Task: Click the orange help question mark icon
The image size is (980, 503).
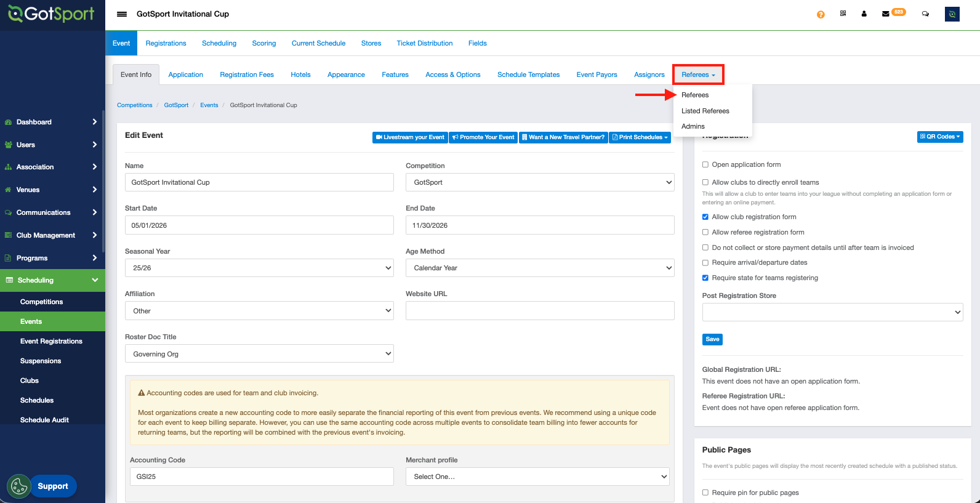Action: pos(821,14)
